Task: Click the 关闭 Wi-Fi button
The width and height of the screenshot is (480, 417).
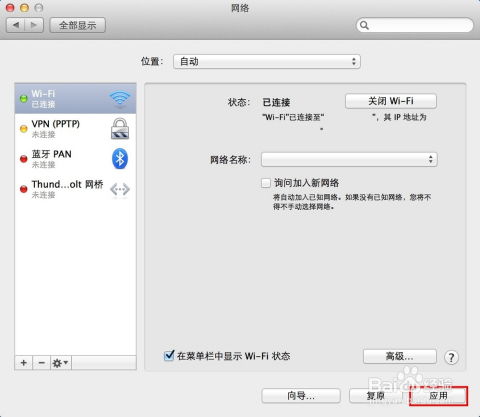Action: click(391, 101)
